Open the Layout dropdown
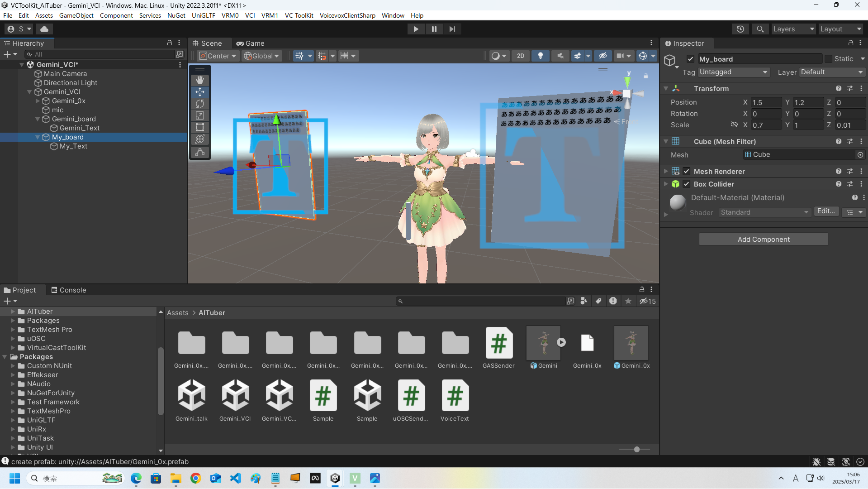The height and width of the screenshot is (489, 868). pos(841,29)
